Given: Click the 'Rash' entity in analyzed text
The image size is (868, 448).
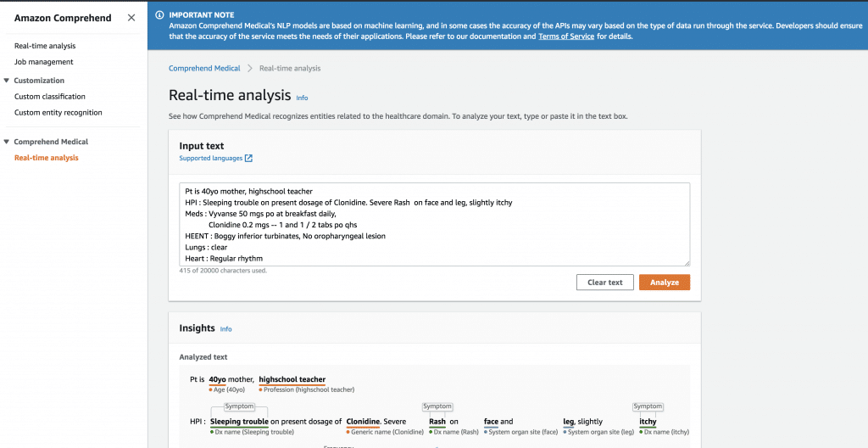Looking at the screenshot, I should [437, 422].
